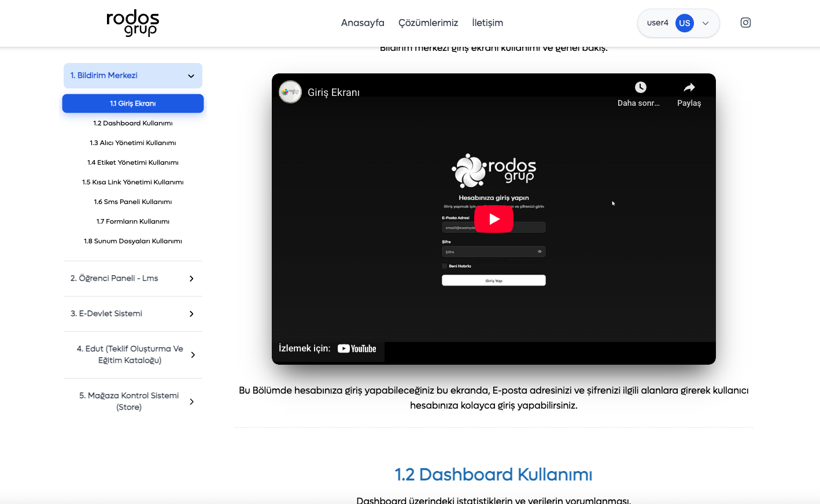The height and width of the screenshot is (504, 820).
Task: Select 1.2 Dashboard Kullanımı in sidebar
Action: tap(133, 123)
